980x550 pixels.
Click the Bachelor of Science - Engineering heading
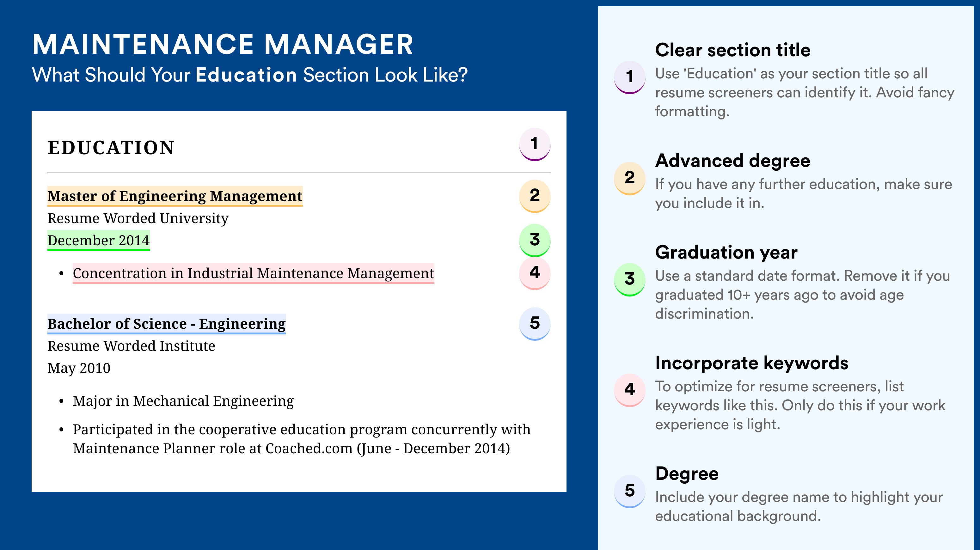166,324
